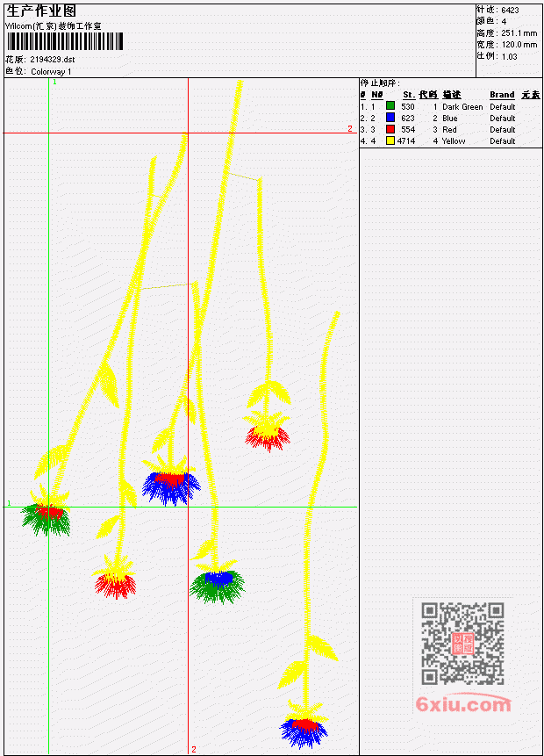Click the Yellow thread color swatch
The image size is (544, 756).
click(x=390, y=140)
